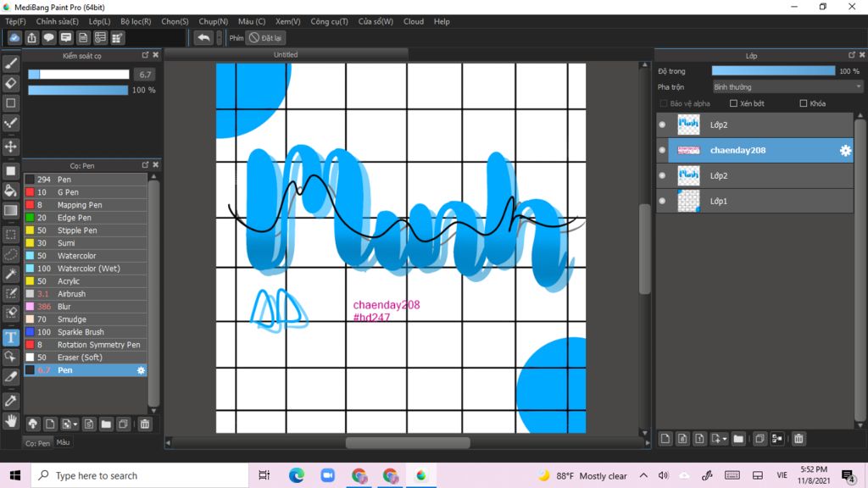Open Microsoft Edge from taskbar

[296, 475]
